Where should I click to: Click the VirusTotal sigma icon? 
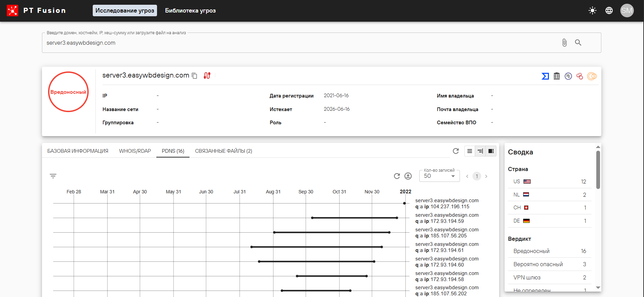tap(545, 76)
